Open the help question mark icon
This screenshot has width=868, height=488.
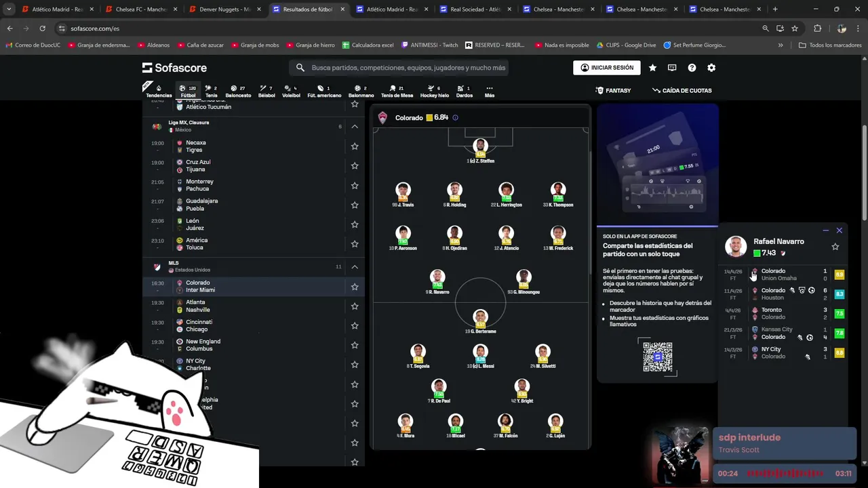(x=692, y=68)
